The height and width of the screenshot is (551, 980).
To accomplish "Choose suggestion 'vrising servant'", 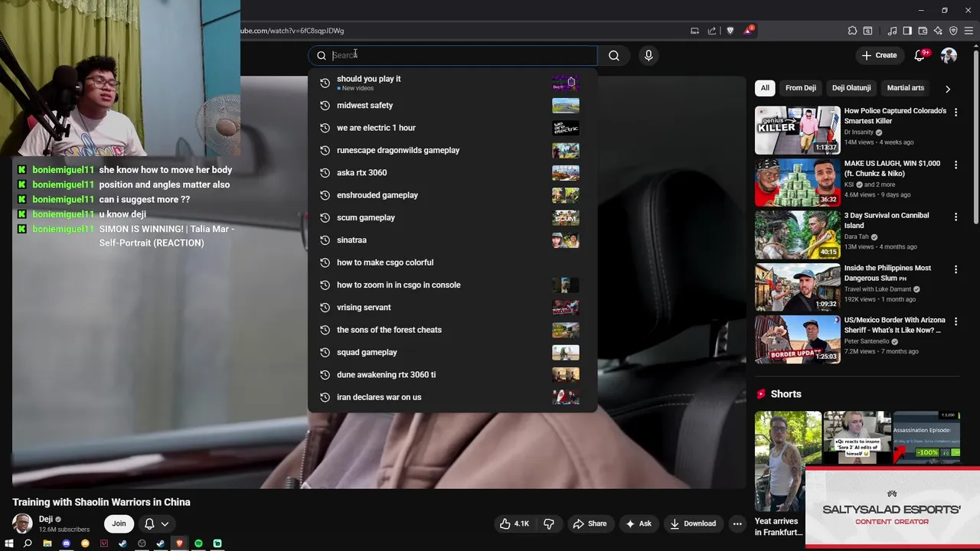I will pos(452,308).
